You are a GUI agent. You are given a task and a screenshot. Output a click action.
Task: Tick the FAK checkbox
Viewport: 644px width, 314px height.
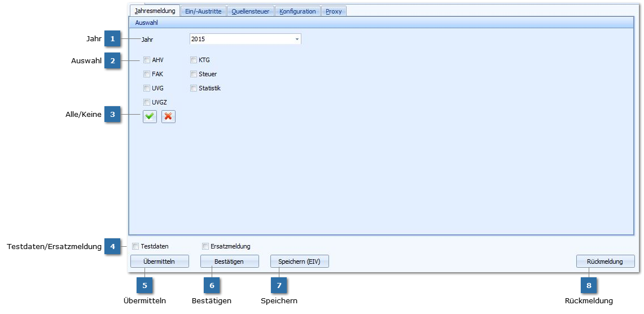[x=147, y=74]
